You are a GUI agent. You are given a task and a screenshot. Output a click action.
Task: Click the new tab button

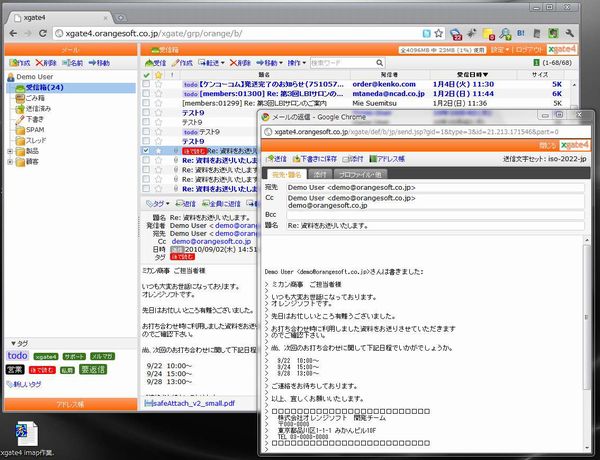tap(120, 18)
